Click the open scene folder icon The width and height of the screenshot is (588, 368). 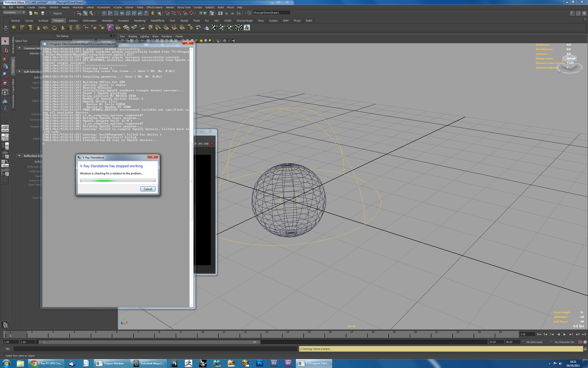36,13
